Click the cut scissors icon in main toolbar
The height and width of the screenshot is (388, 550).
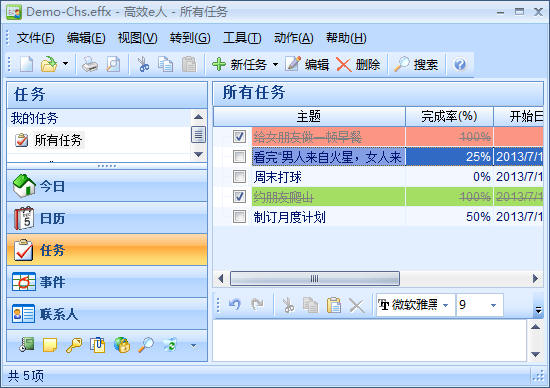[x=143, y=65]
